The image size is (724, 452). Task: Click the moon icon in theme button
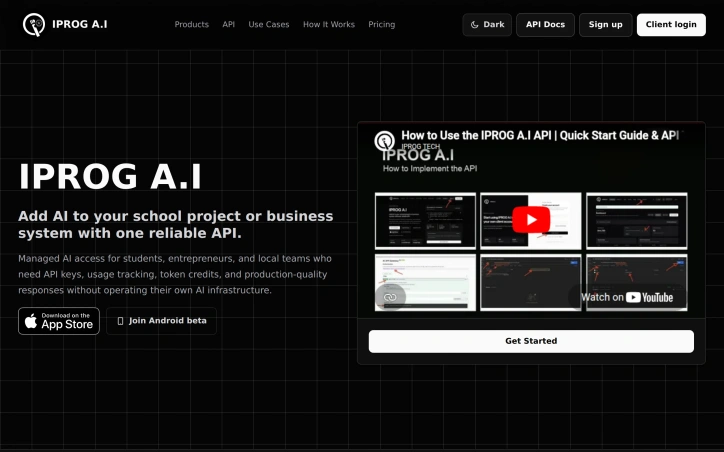point(474,25)
